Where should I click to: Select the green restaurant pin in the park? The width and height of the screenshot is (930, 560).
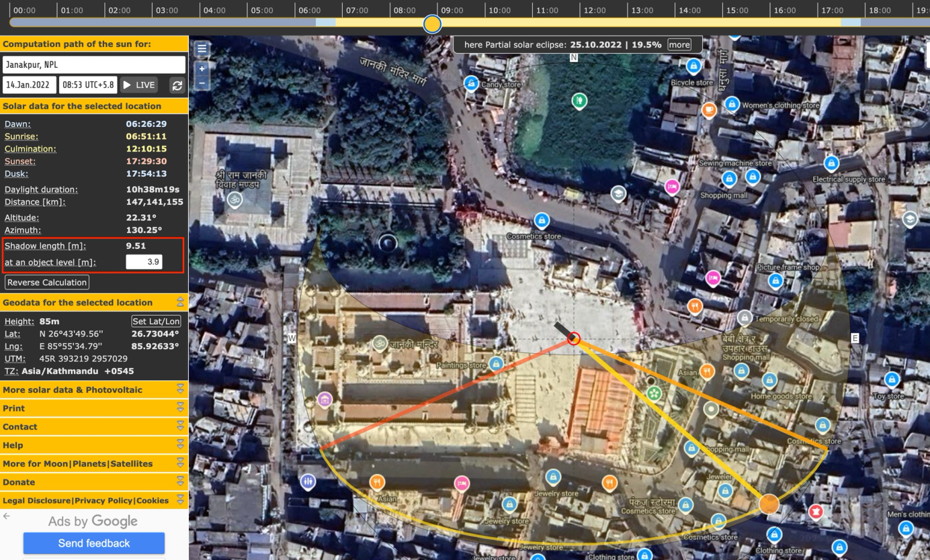pos(579,101)
